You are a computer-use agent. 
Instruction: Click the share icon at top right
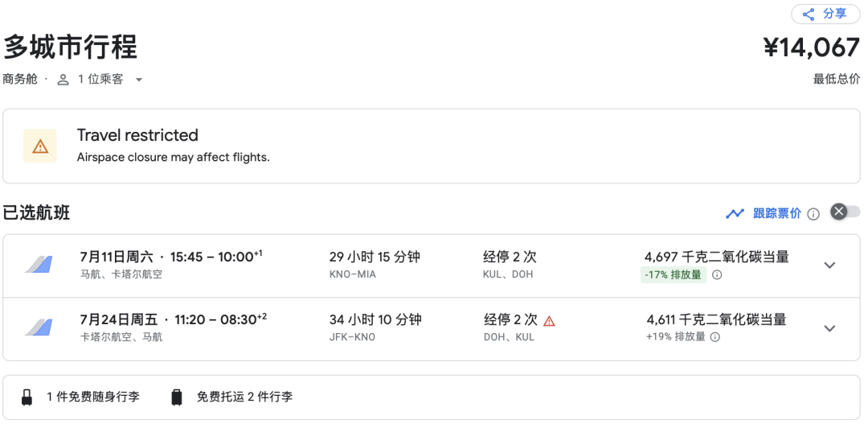click(809, 14)
